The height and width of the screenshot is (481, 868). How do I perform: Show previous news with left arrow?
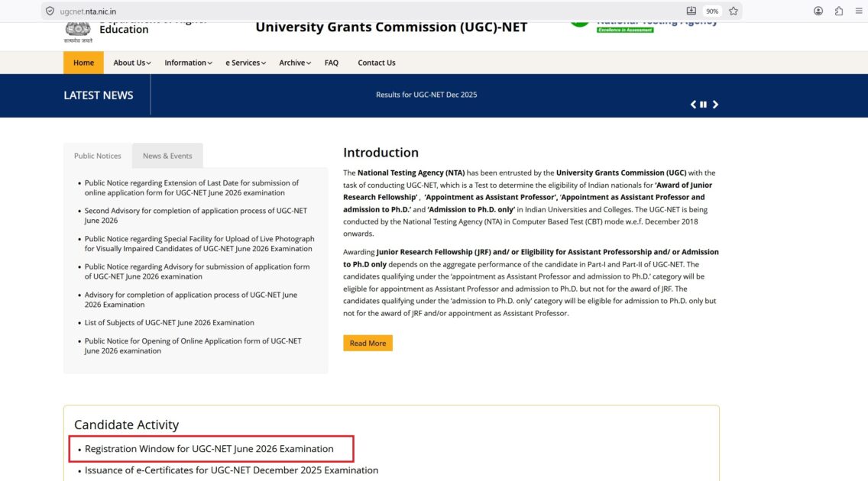(x=693, y=105)
